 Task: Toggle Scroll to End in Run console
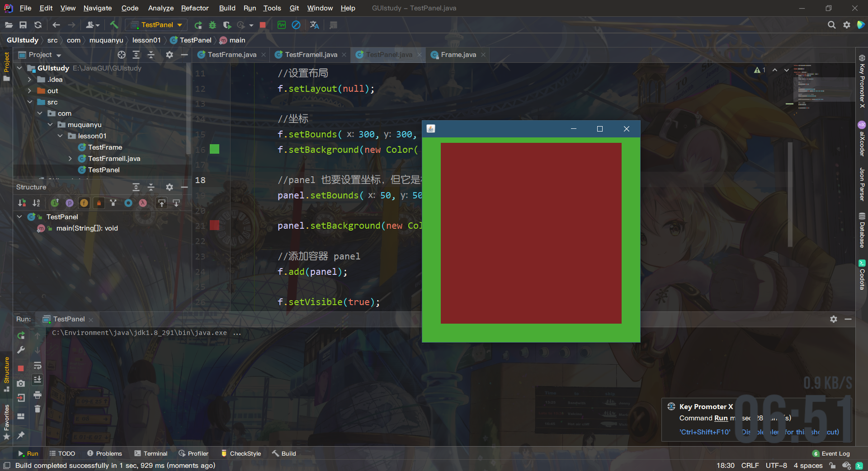[x=38, y=380]
